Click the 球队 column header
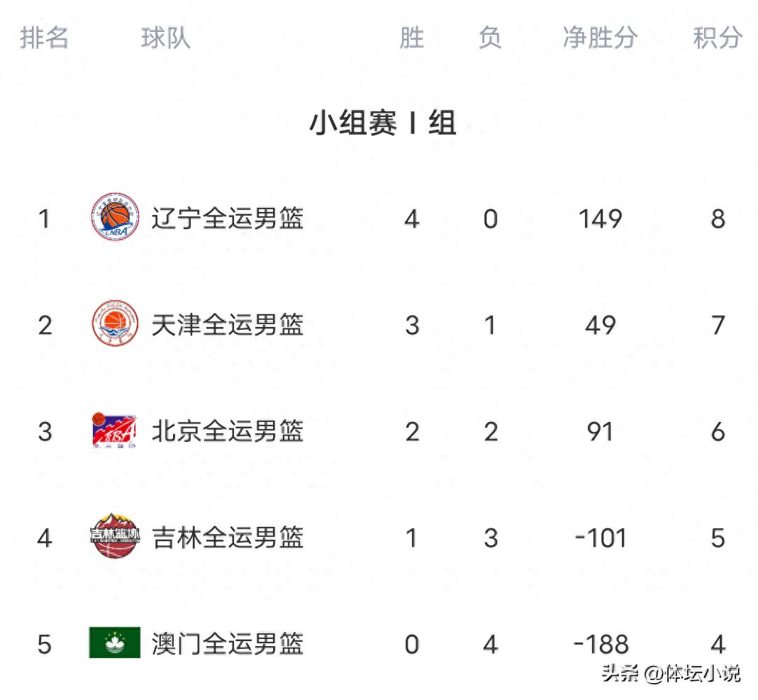This screenshot has height=700, width=758. tap(165, 38)
